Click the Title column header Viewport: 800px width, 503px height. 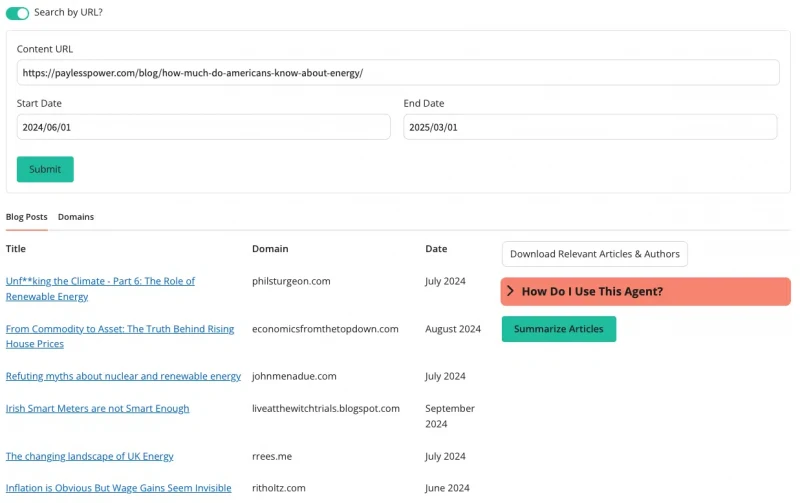16,249
